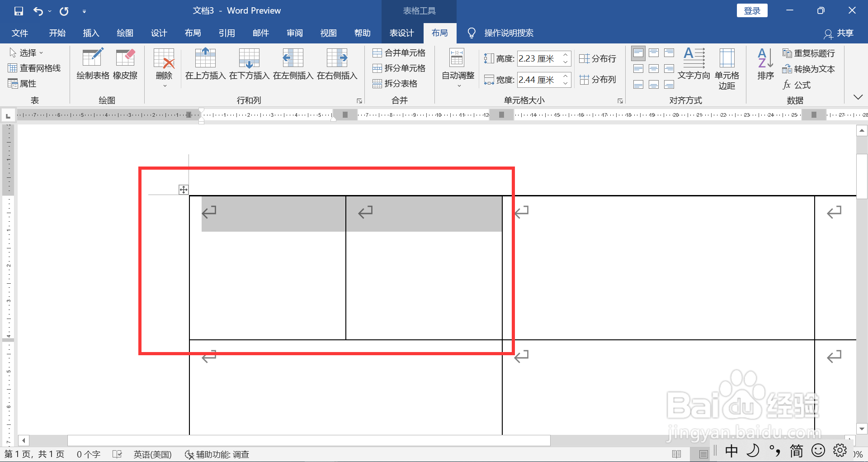Switch to the 开始 tab

(57, 33)
